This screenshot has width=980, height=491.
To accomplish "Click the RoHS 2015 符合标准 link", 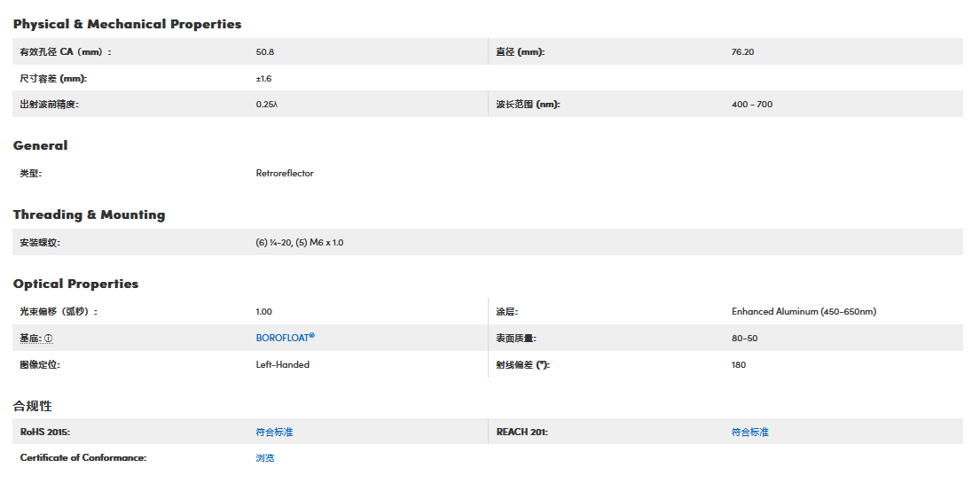I will (274, 432).
